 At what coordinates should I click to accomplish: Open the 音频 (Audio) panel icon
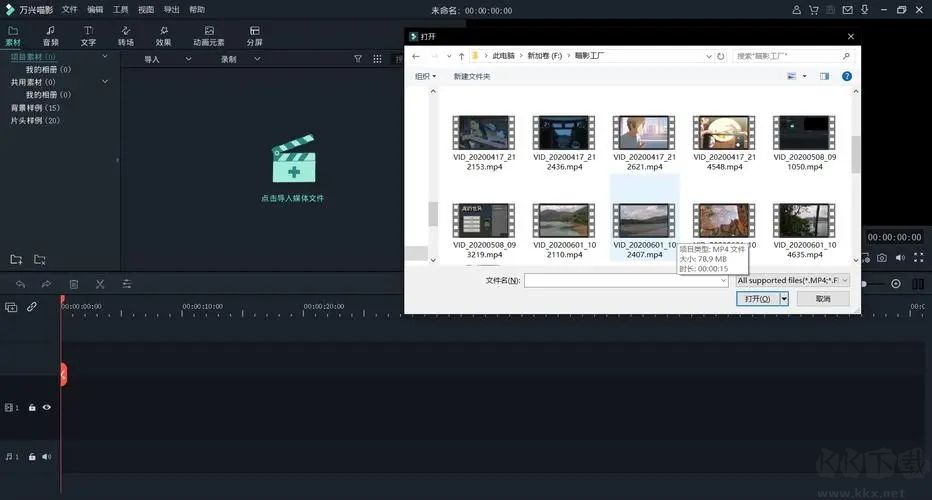pos(50,35)
